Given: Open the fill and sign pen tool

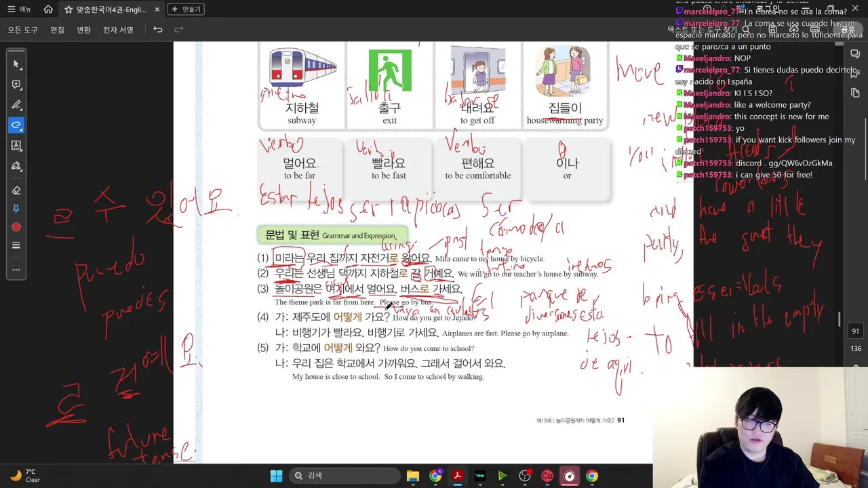Looking at the screenshot, I should [x=16, y=166].
